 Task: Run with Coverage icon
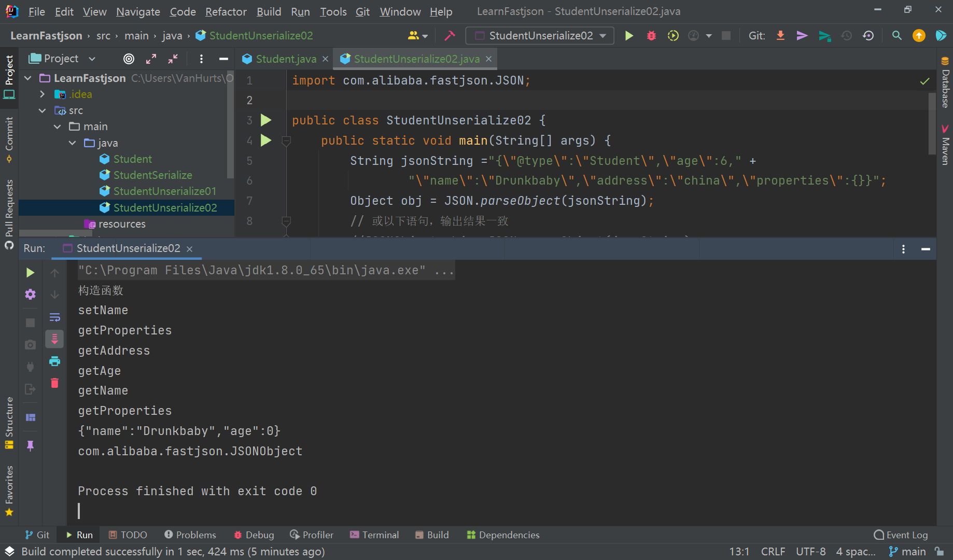673,36
